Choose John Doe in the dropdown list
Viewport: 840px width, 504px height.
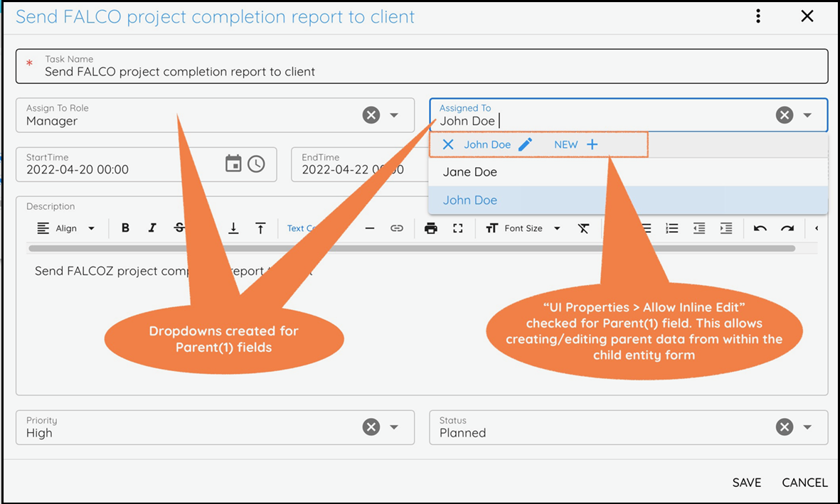470,200
